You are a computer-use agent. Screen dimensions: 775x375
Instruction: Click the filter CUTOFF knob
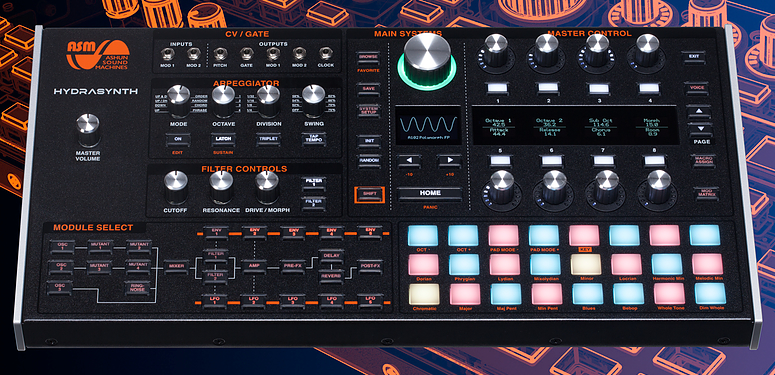click(x=175, y=187)
